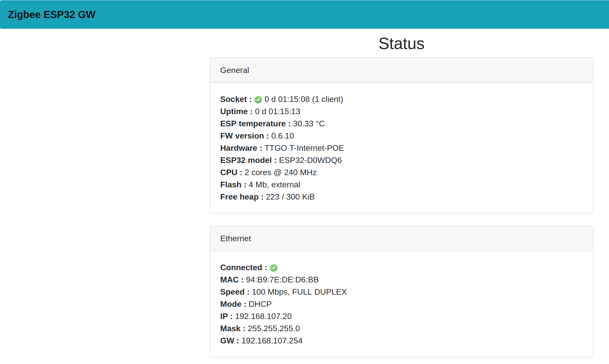Viewport: 609px width, 364px height.
Task: Select the ESP32 model value 'ESP32-D0WDQ6'
Action: point(310,160)
